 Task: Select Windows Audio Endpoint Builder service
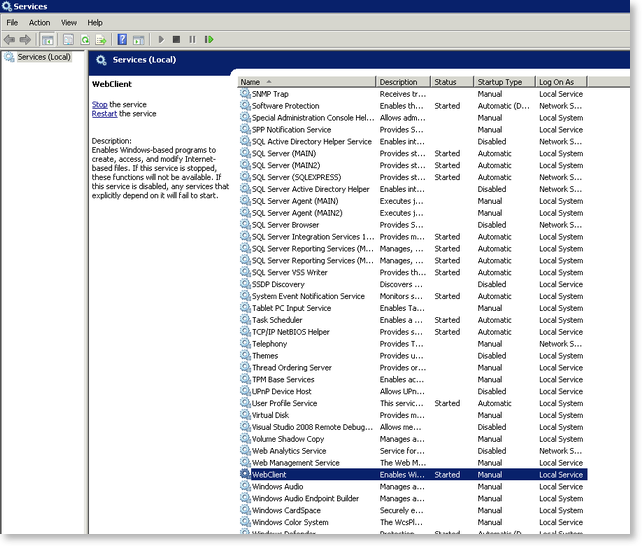[x=414, y=498]
